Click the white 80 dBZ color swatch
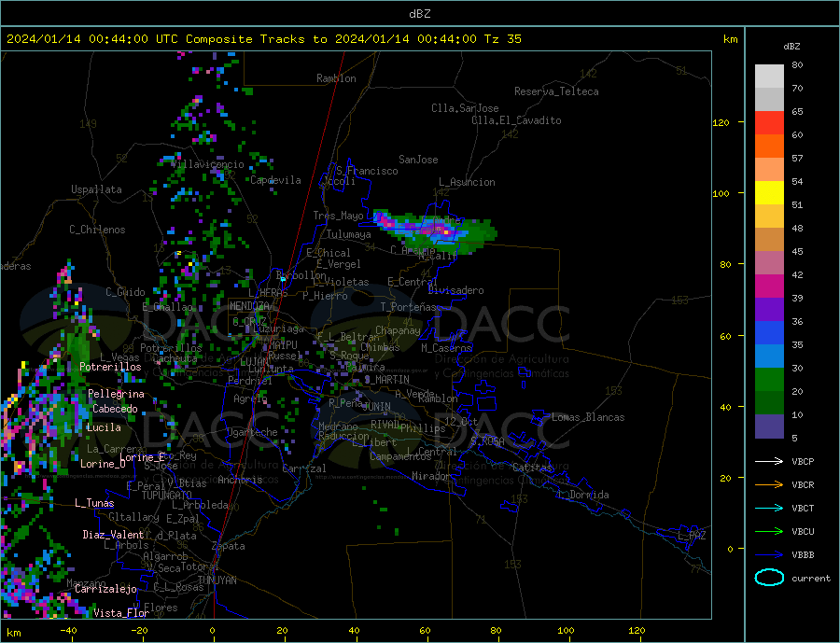Image resolution: width=840 pixels, height=643 pixels. pos(769,77)
